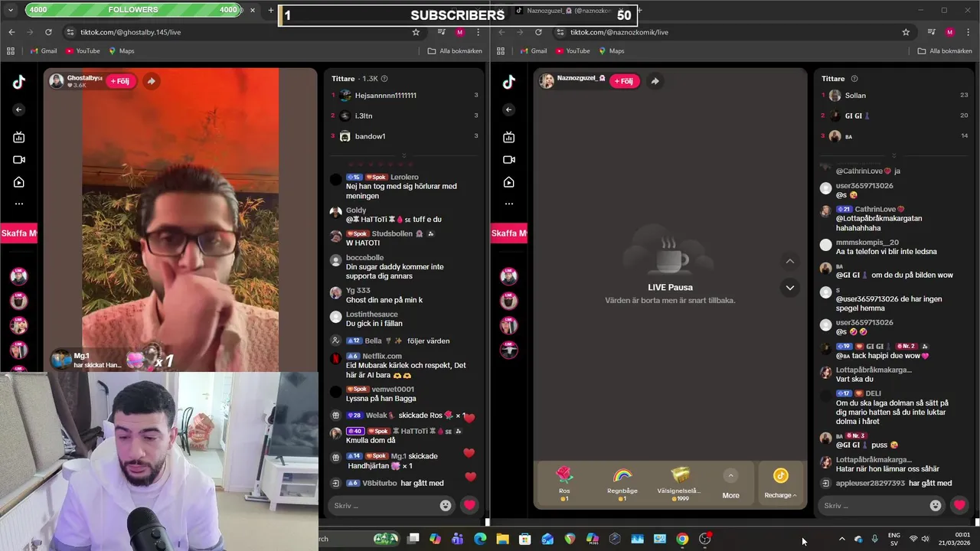Go back using TikTok sidebar arrow, left window
Screen dimensions: 980x551
tap(19, 109)
